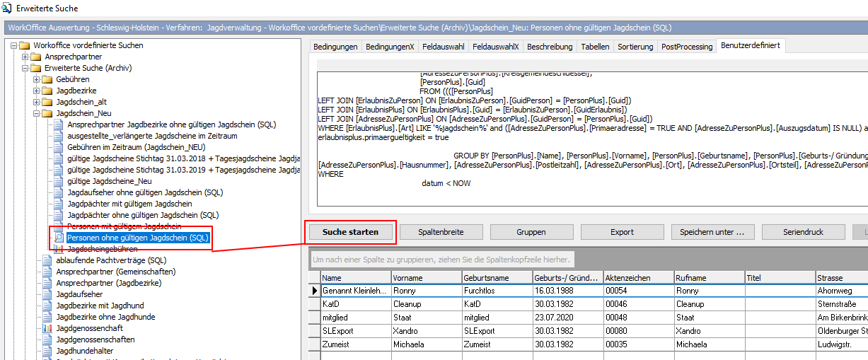Image resolution: width=868 pixels, height=360 pixels.
Task: Open the Sortierung tab
Action: pos(635,47)
